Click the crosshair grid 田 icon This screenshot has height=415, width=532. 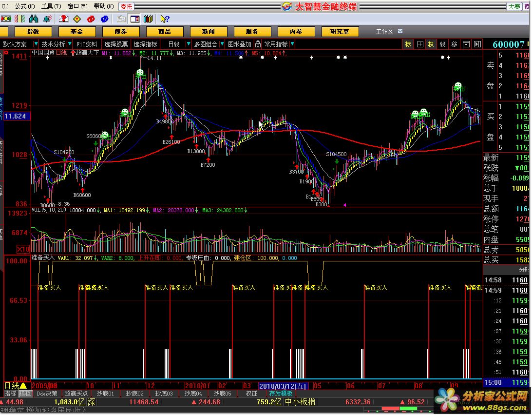420,44
